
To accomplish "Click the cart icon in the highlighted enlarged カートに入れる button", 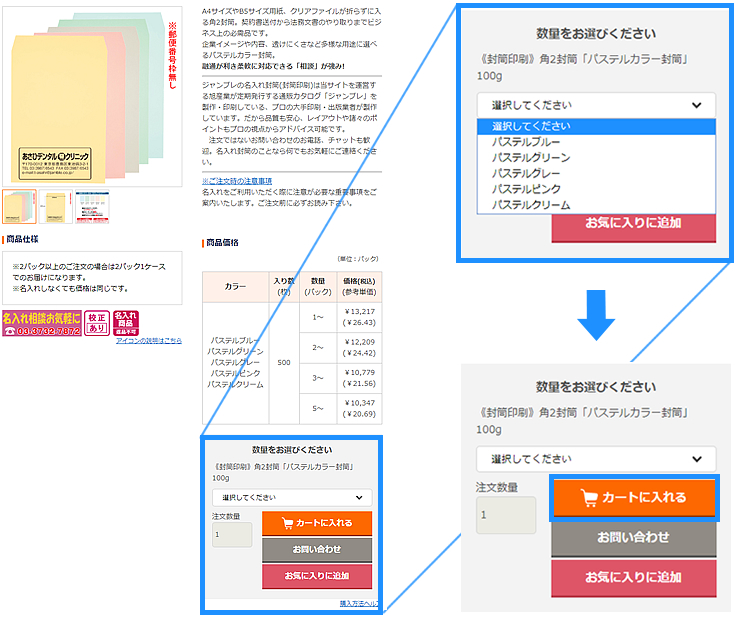I will point(589,498).
